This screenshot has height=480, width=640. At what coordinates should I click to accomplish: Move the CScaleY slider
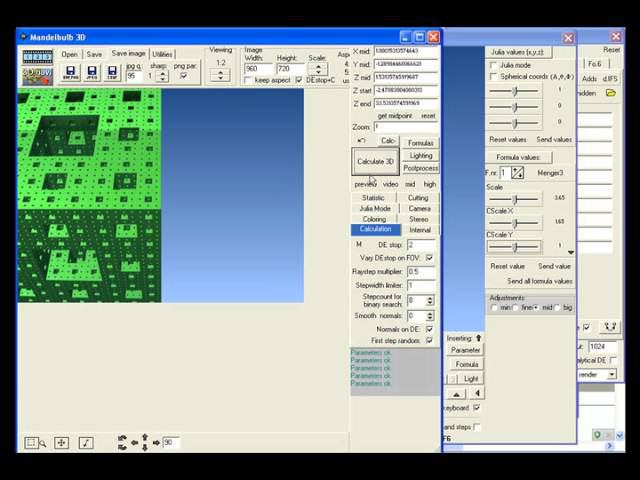pos(514,247)
